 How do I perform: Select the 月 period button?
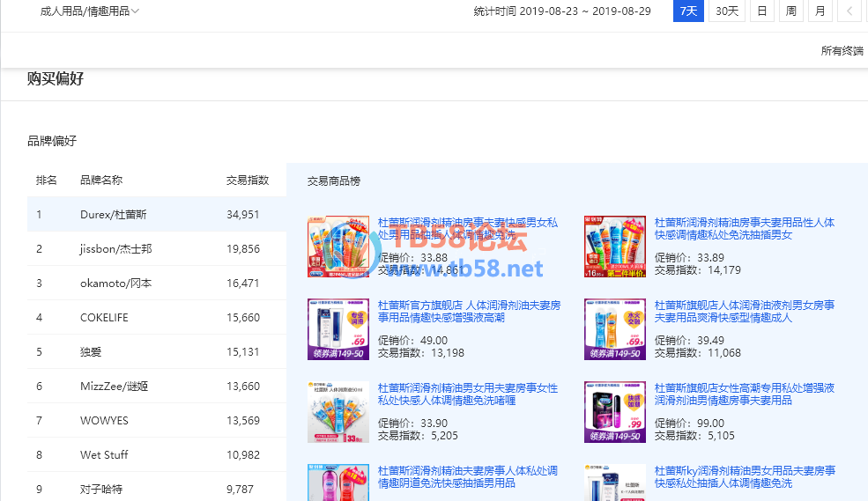coord(820,11)
